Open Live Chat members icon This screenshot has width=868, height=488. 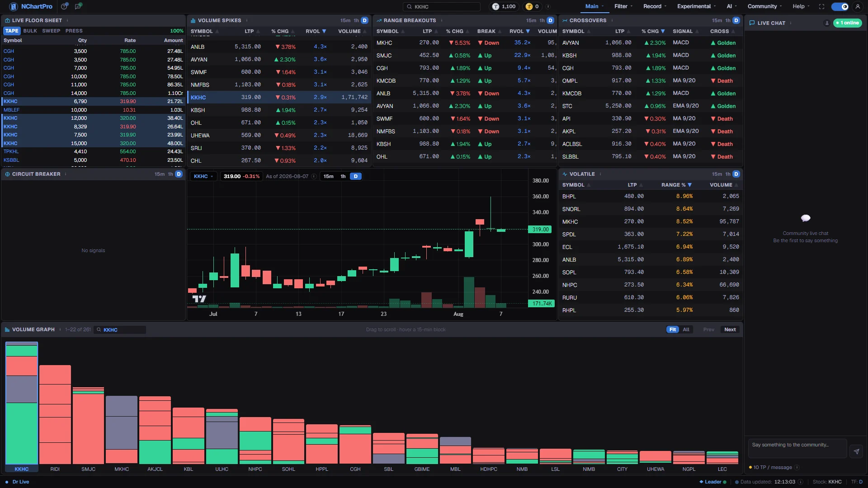pyautogui.click(x=827, y=23)
